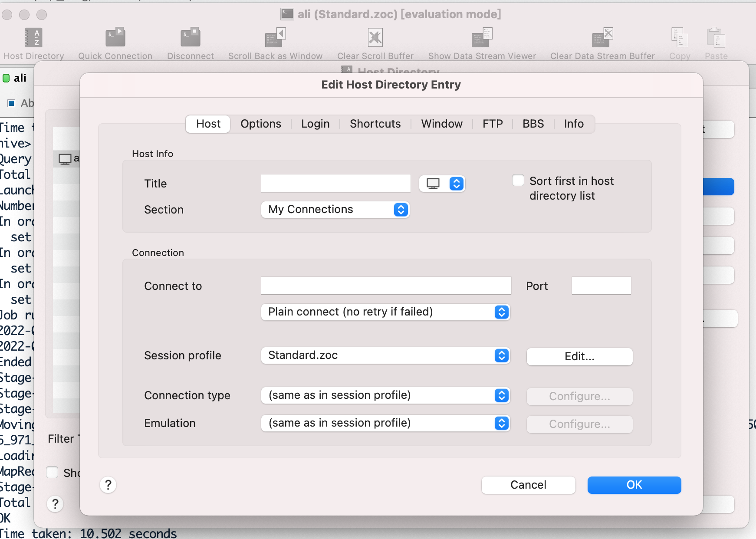The width and height of the screenshot is (756, 539).
Task: Click Edit next to Session profile
Action: click(579, 356)
